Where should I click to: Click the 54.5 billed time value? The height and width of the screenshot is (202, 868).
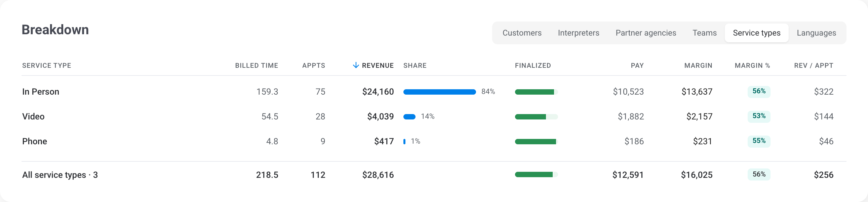270,117
